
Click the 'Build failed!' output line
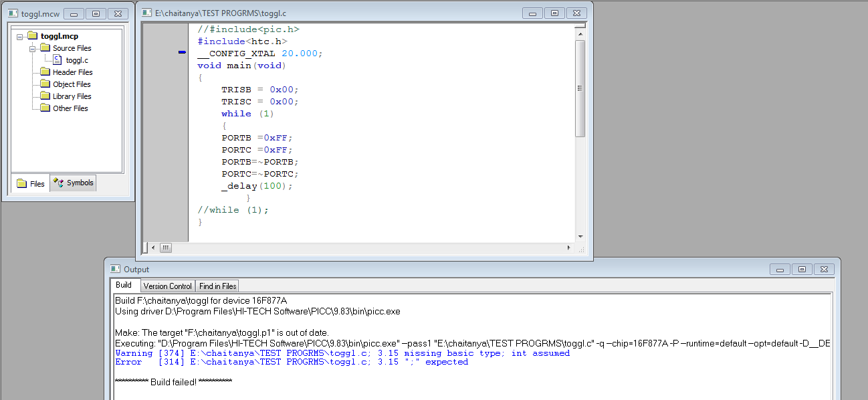(173, 381)
